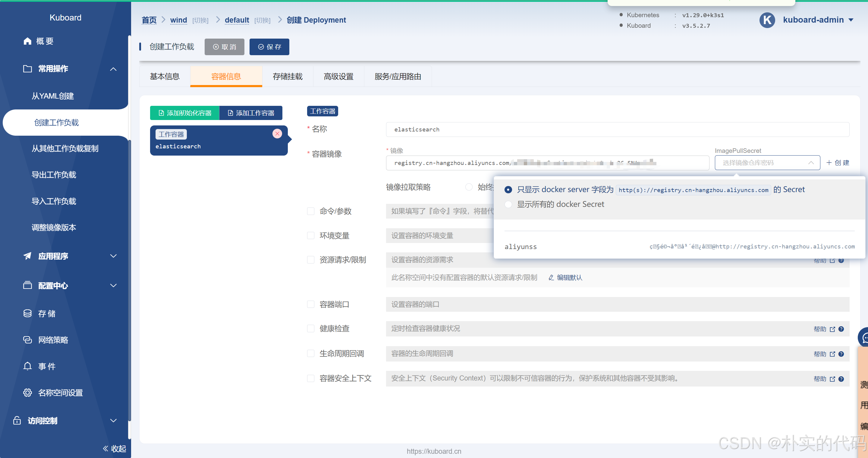Click the bell icon for 事件
Screen dimensions: 868x458
point(27,366)
